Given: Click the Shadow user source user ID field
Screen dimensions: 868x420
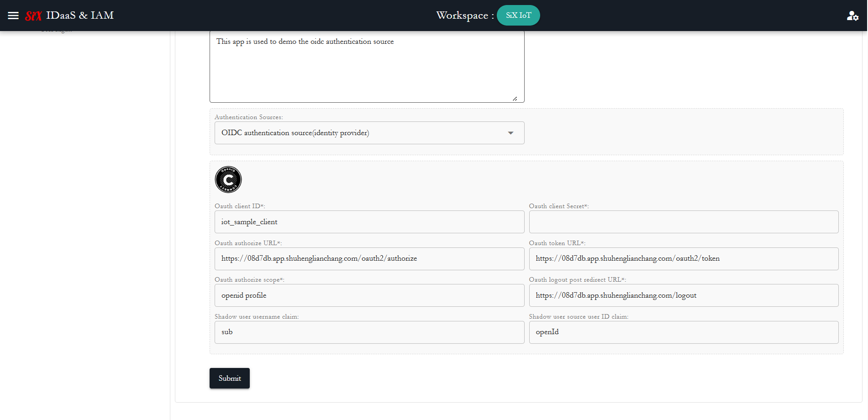Looking at the screenshot, I should click(x=684, y=332).
